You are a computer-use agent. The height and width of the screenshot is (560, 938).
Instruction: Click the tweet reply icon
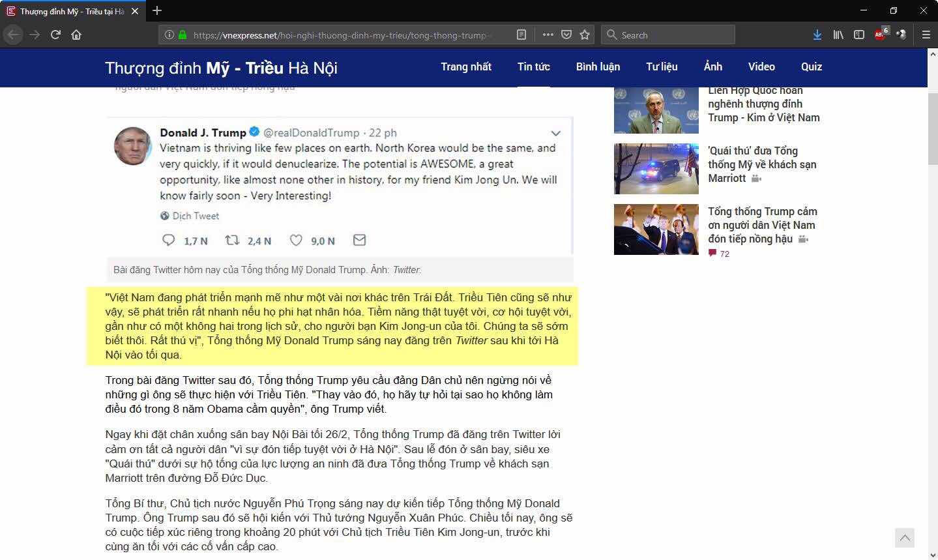(x=168, y=241)
